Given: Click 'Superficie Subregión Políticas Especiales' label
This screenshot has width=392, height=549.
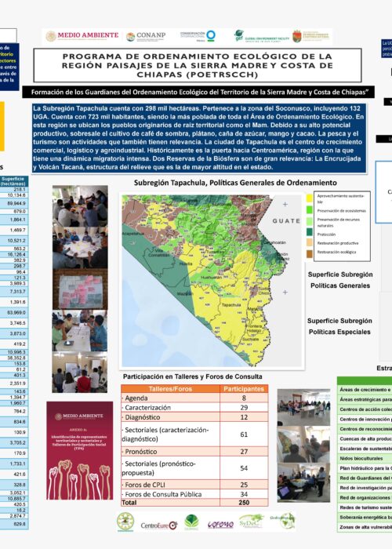Looking at the screenshot, I should (x=339, y=326).
